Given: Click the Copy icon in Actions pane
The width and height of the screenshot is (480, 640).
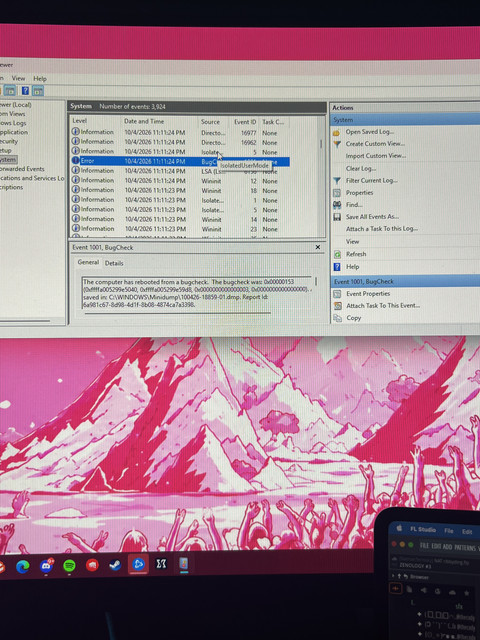Looking at the screenshot, I should coord(338,318).
